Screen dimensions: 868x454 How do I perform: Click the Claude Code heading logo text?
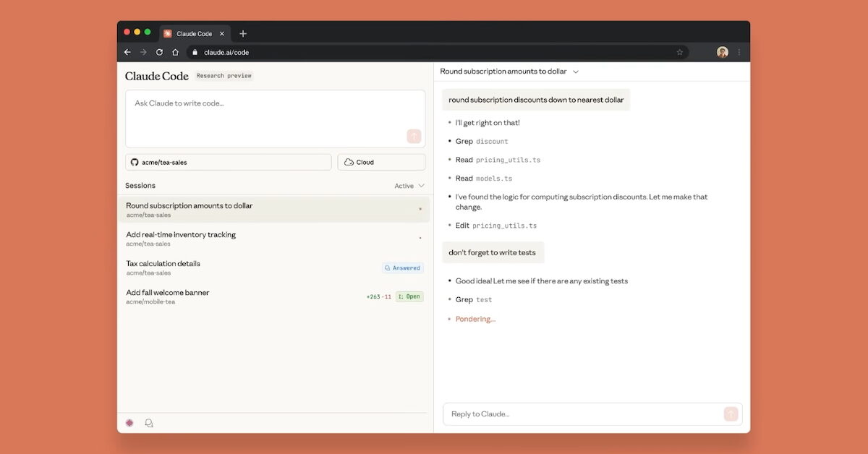tap(156, 76)
